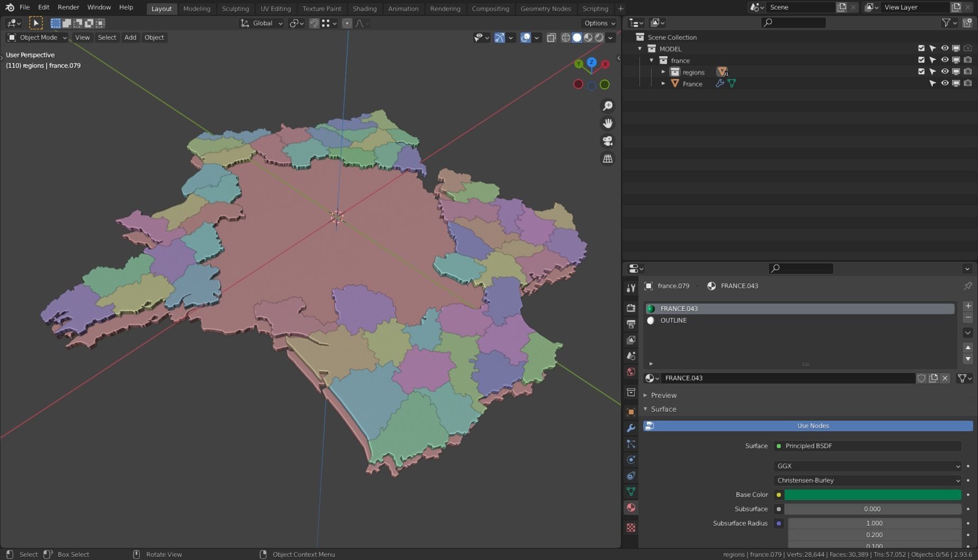Open the Object properties tab
This screenshot has width=978, height=560.
pyautogui.click(x=630, y=412)
